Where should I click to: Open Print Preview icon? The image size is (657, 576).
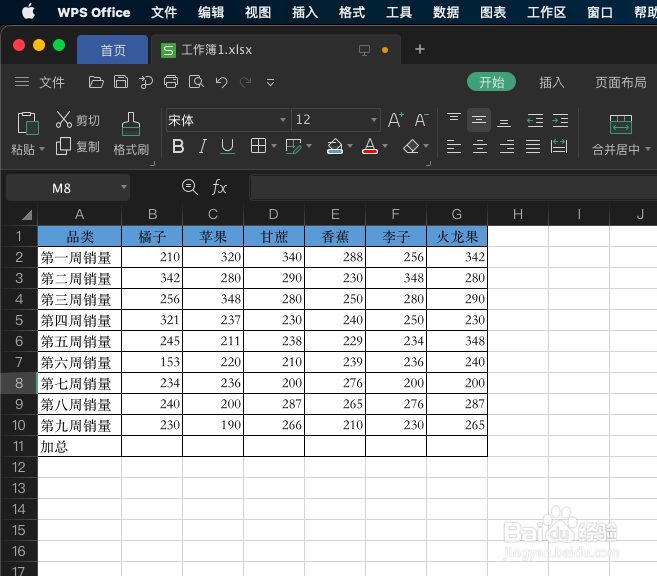tap(196, 82)
